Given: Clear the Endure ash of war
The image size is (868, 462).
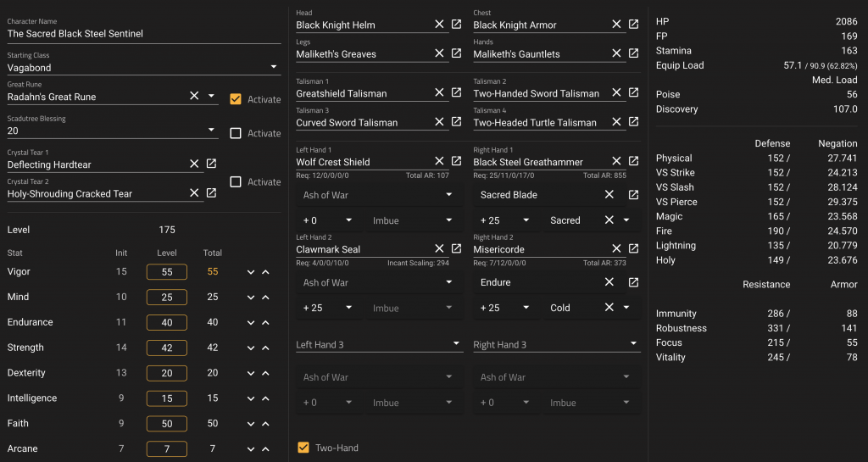Looking at the screenshot, I should tap(609, 282).
